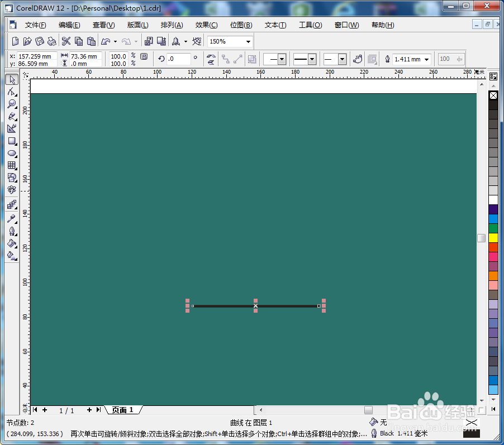Click the Print icon
The width and height of the screenshot is (504, 445).
coord(52,41)
